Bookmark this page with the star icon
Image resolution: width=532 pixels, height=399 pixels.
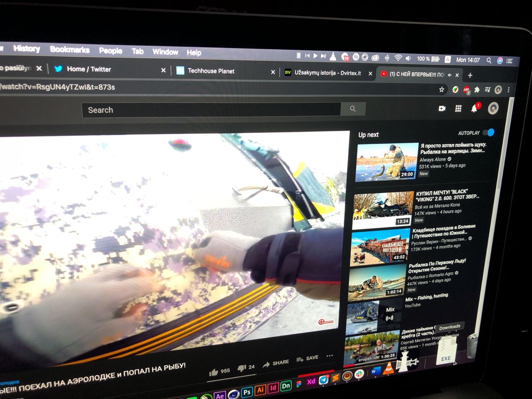point(441,89)
